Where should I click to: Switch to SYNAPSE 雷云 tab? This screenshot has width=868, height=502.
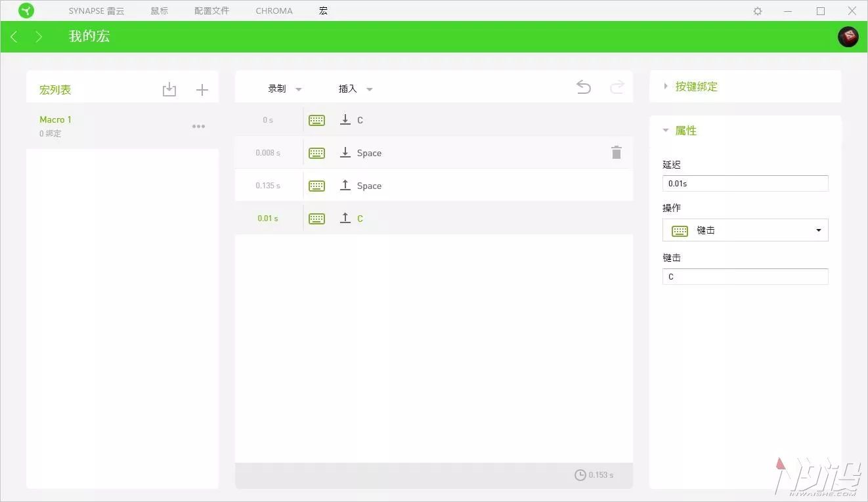97,11
